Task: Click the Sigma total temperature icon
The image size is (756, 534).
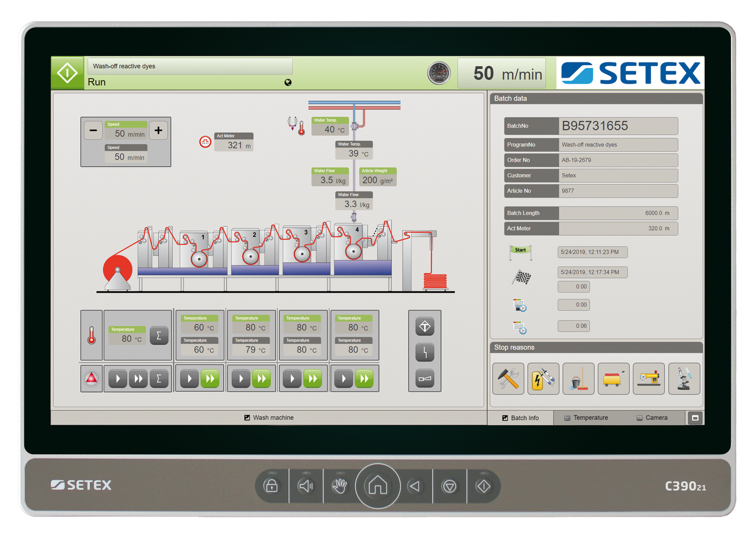Action: click(159, 336)
